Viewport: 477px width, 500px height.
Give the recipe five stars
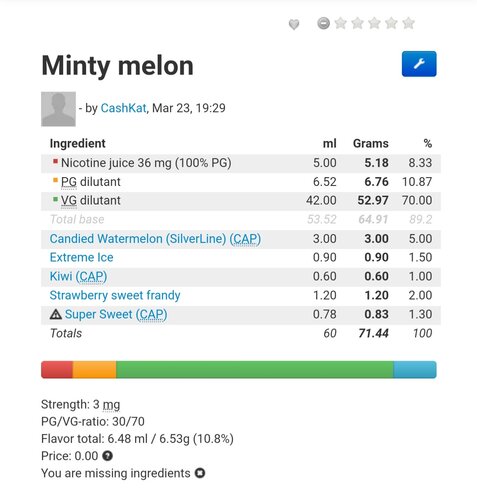[408, 23]
